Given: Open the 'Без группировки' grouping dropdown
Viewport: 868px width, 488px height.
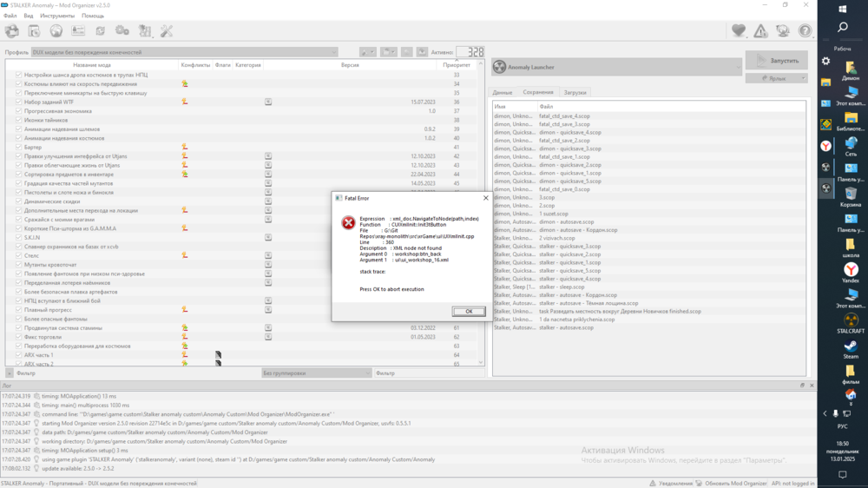Looking at the screenshot, I should pyautogui.click(x=316, y=373).
